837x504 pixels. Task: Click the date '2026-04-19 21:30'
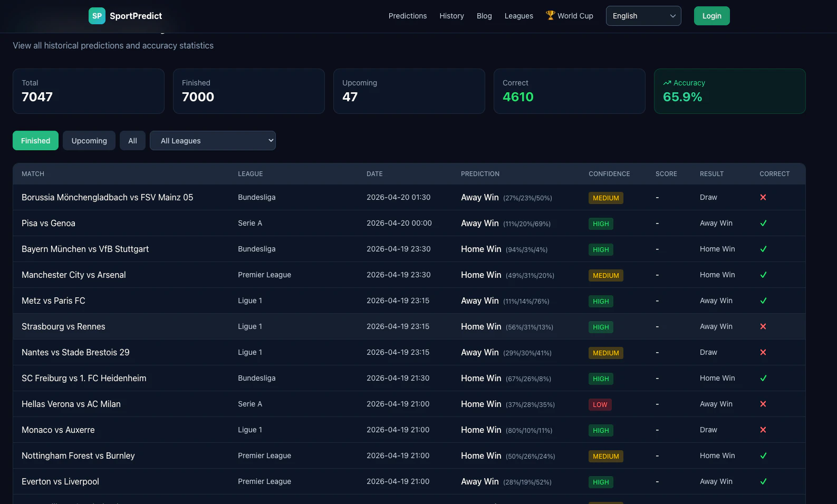coord(398,378)
